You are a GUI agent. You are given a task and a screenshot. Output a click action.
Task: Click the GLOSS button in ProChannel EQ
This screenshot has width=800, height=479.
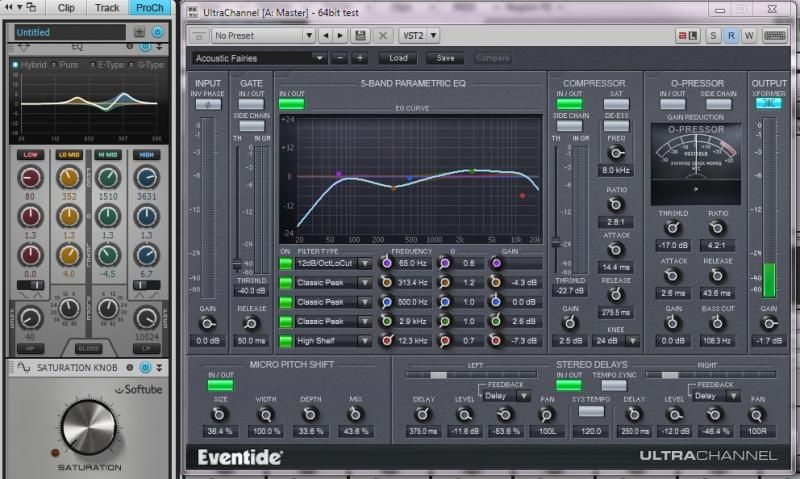(88, 348)
